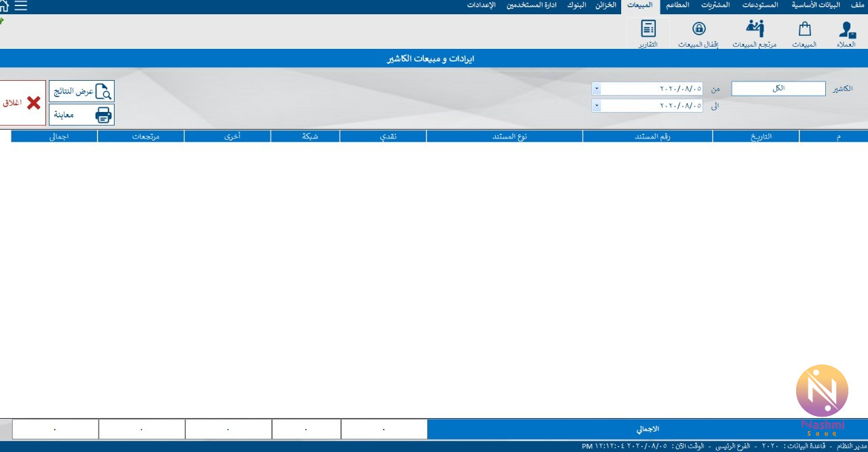Screen dimensions: 868x452
Task: Open the المشتريات menu
Action: point(715,5)
